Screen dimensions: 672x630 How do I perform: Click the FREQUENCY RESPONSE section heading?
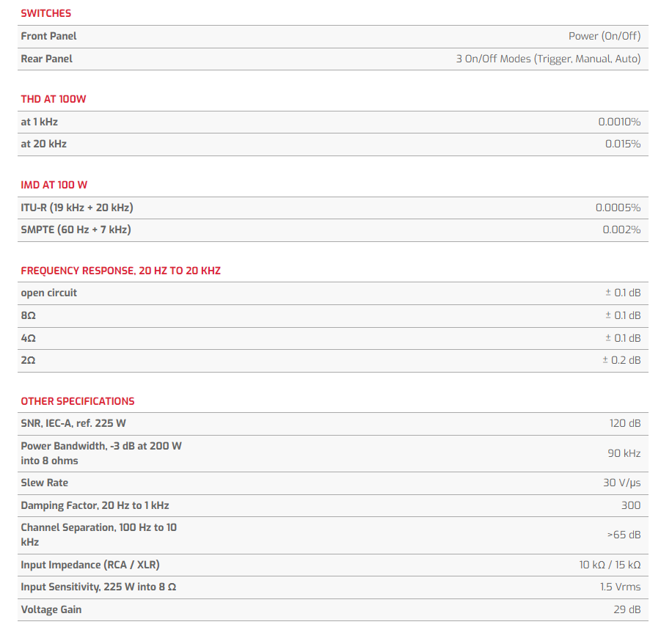tap(120, 271)
